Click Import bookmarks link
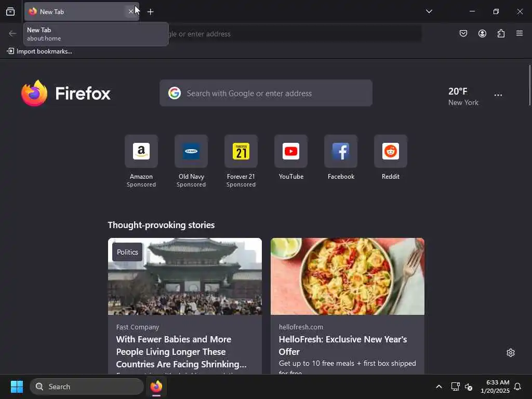 click(39, 51)
